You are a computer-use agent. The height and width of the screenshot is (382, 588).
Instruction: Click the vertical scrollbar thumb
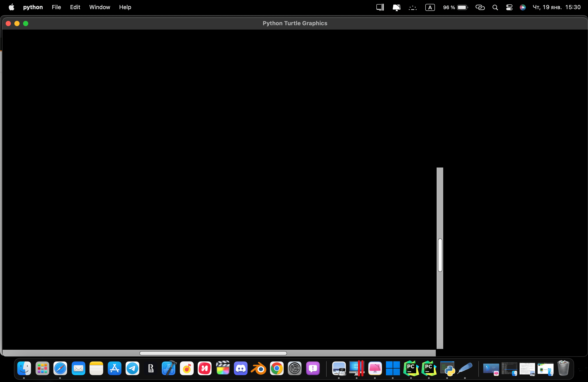[x=440, y=255]
